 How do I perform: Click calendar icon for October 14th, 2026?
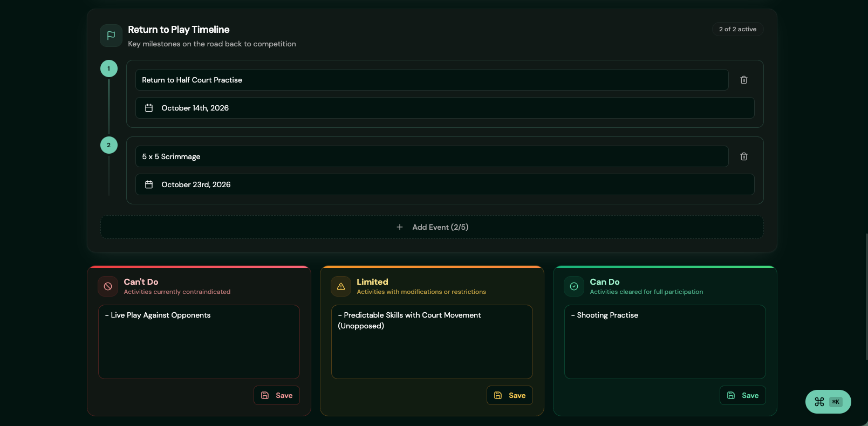click(x=149, y=108)
